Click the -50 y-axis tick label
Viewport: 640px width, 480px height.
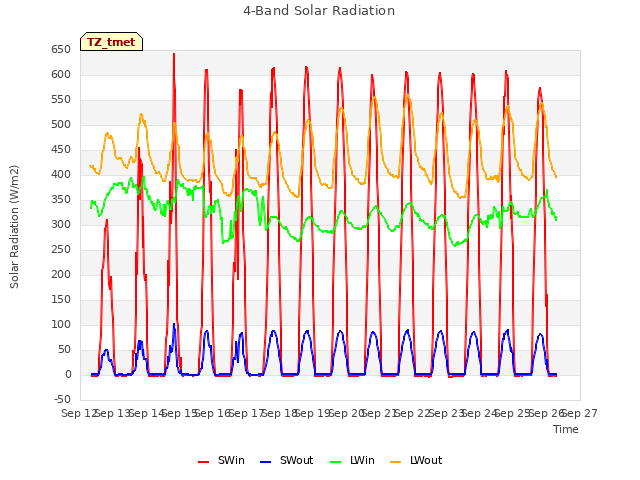(x=62, y=399)
